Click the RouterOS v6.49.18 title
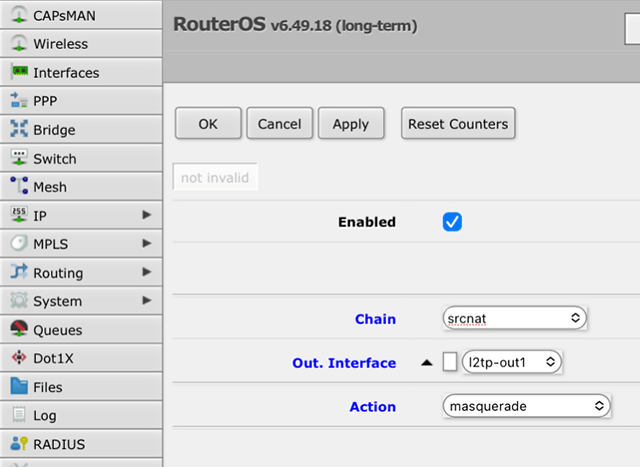Image resolution: width=640 pixels, height=467 pixels. click(295, 24)
